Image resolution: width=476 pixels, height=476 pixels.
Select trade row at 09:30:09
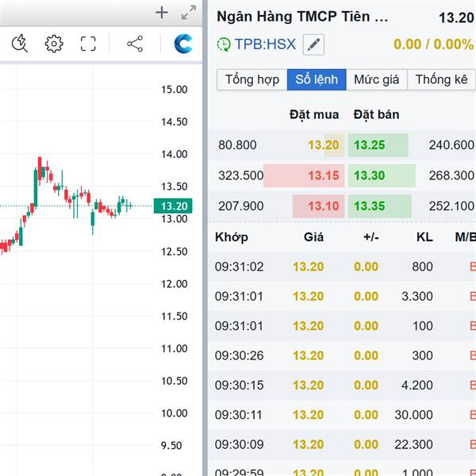tap(342, 444)
